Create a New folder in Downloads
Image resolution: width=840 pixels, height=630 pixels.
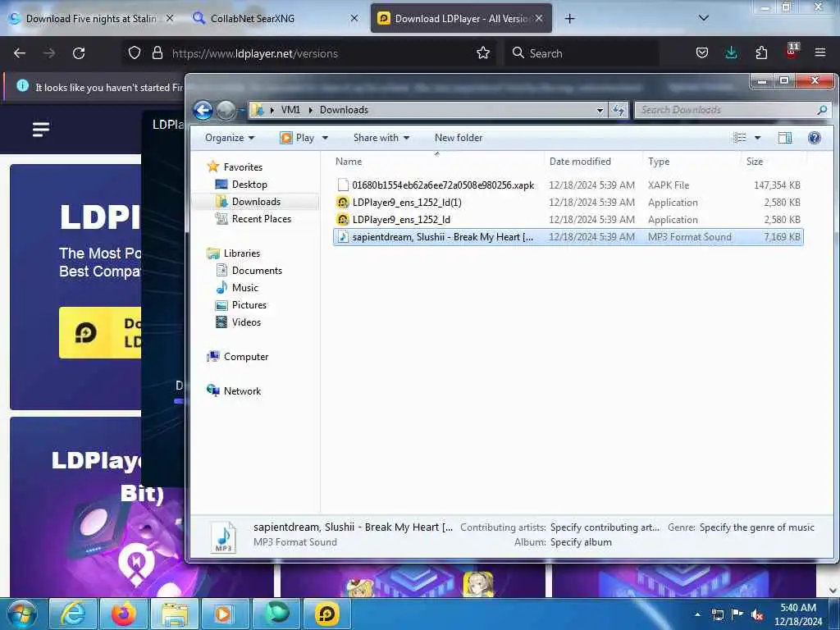[459, 138]
